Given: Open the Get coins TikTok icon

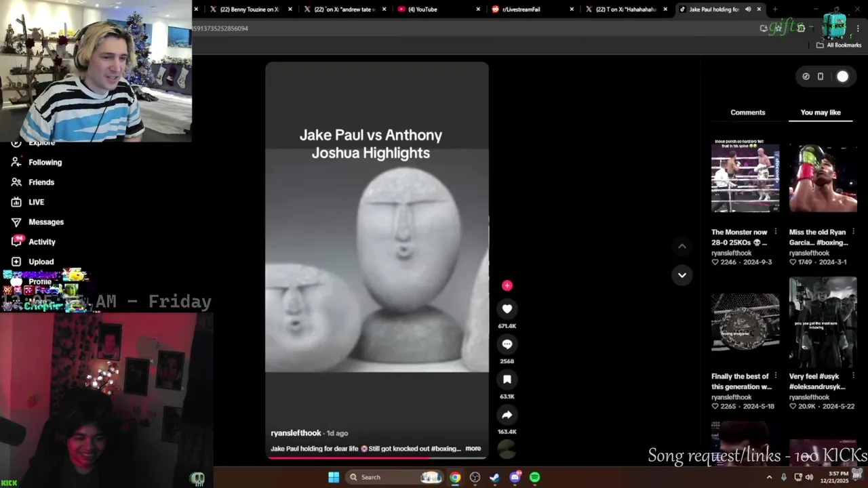Looking at the screenshot, I should click(x=806, y=77).
